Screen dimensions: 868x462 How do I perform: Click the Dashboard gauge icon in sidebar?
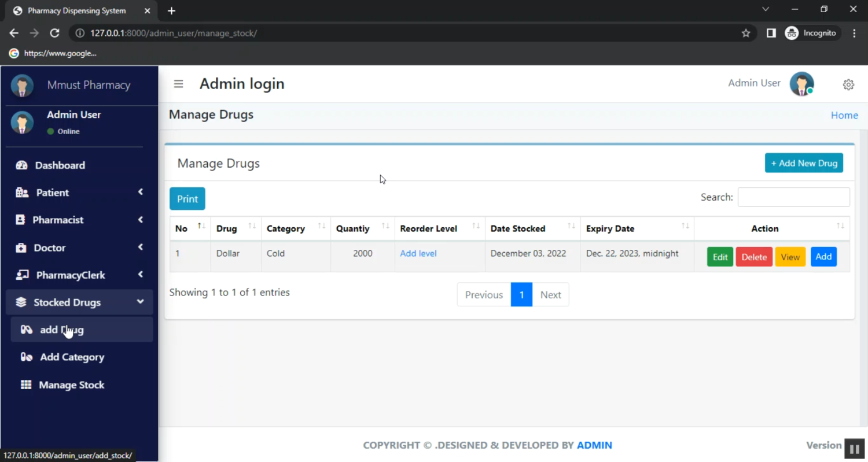22,165
